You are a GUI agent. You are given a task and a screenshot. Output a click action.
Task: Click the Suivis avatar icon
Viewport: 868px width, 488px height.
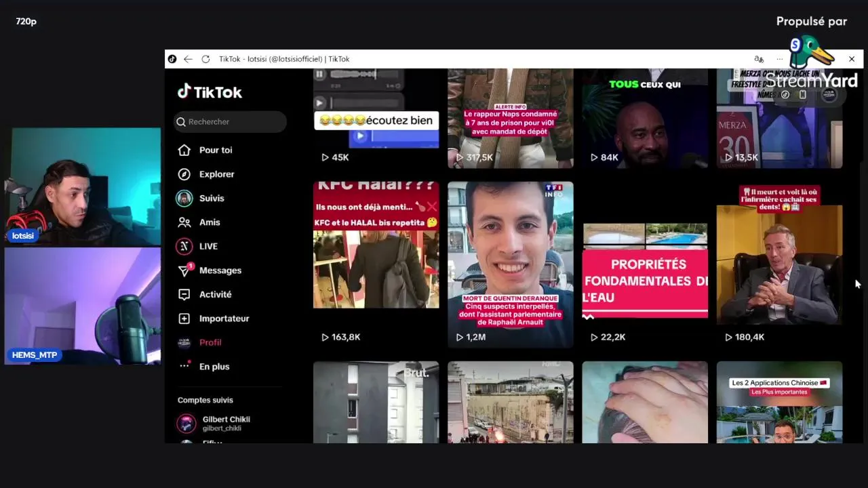coord(184,198)
